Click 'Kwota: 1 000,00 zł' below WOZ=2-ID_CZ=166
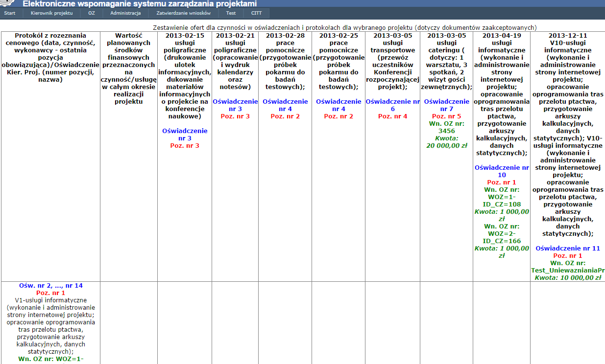605x364 pixels. click(502, 252)
